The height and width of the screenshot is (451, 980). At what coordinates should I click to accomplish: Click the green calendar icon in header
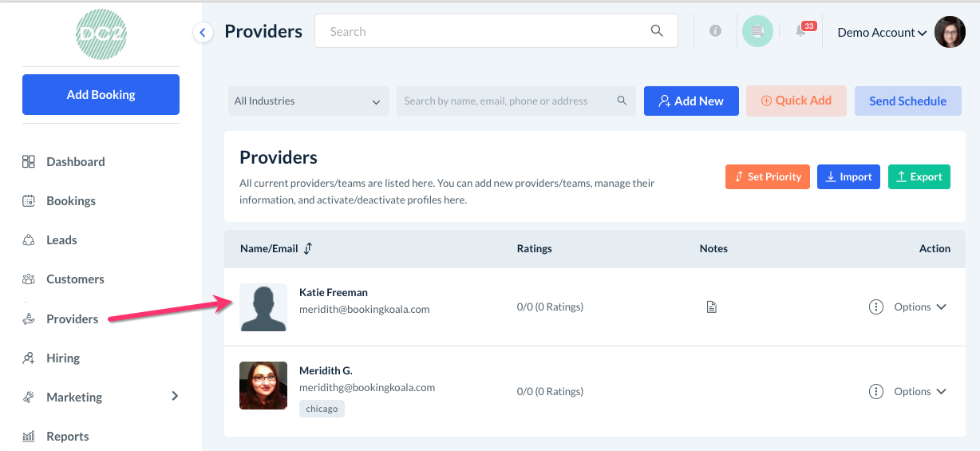tap(757, 32)
